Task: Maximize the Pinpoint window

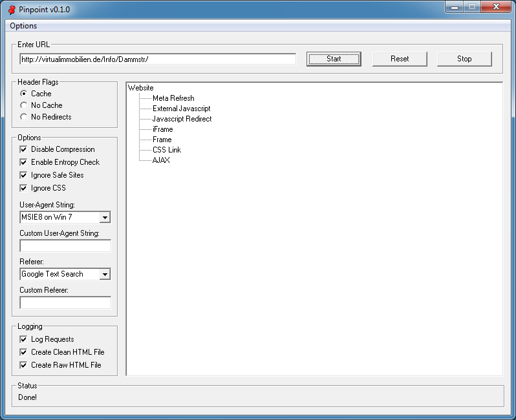Action: pyautogui.click(x=471, y=6)
